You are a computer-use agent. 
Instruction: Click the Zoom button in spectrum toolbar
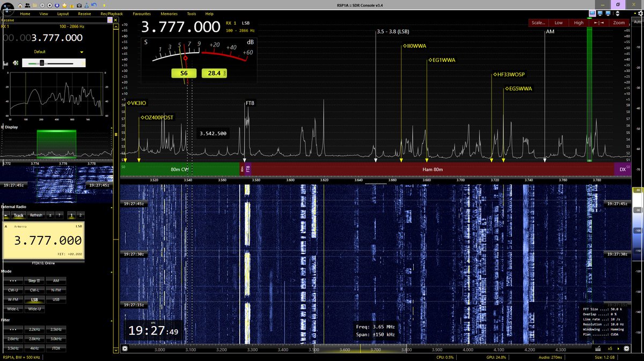click(619, 23)
